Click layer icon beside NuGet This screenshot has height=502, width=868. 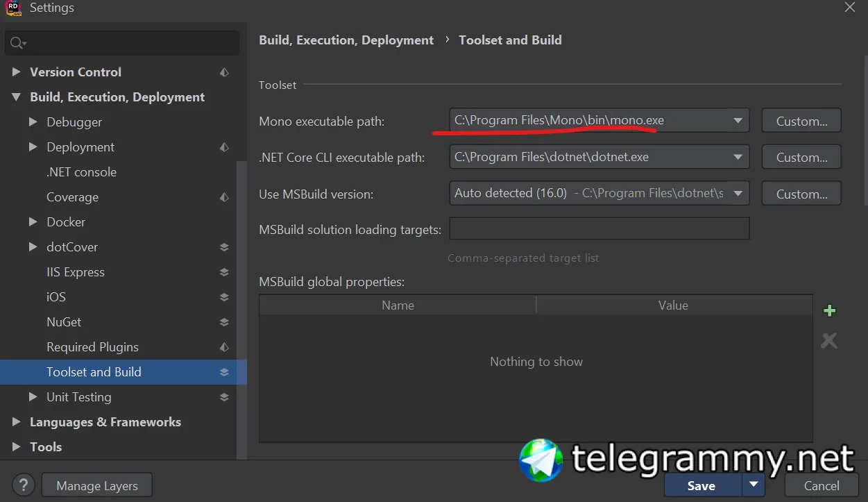click(x=224, y=322)
